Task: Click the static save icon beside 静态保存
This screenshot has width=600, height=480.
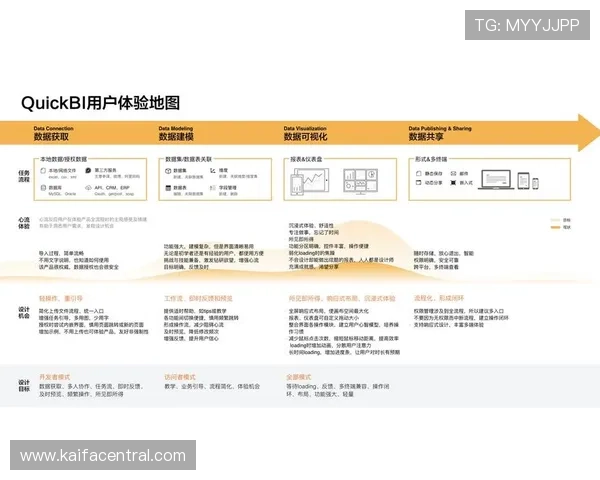Action: click(x=419, y=174)
